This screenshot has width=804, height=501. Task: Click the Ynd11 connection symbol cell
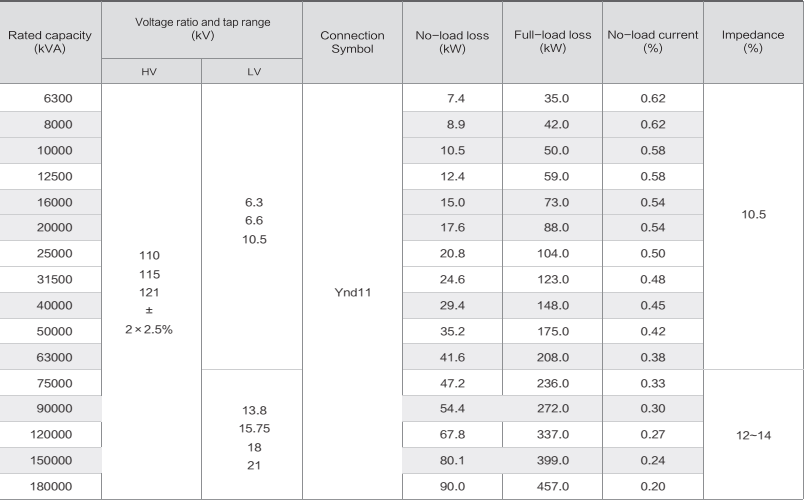[352, 294]
